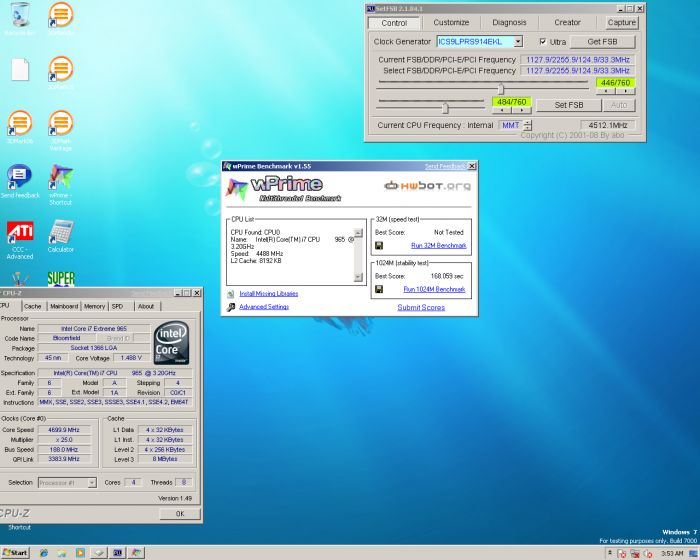Click the Set FSB button
700x560 pixels.
569,105
